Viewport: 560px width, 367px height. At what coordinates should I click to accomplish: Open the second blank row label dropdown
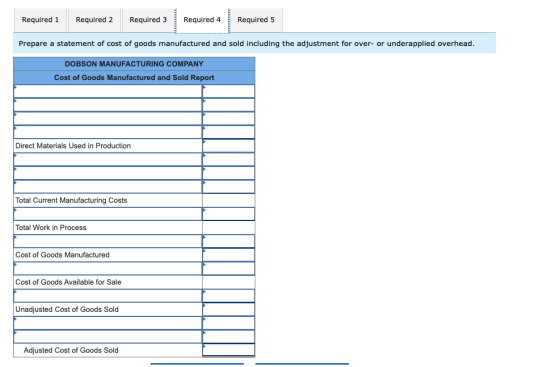(x=108, y=105)
